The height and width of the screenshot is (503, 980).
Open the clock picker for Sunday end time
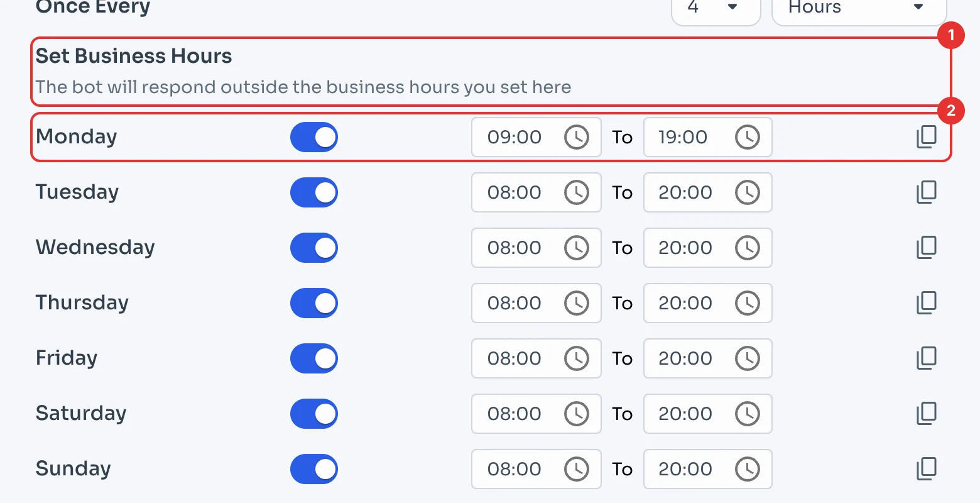[x=747, y=469]
